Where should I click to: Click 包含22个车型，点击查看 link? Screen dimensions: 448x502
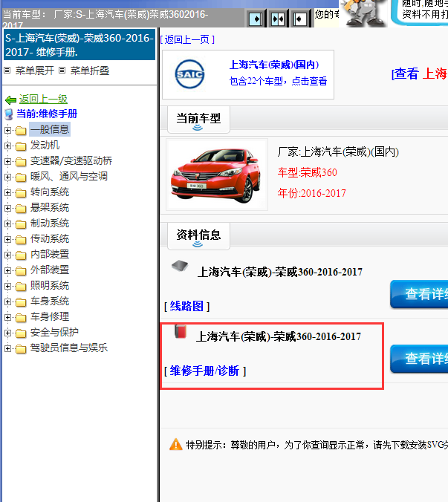(x=279, y=81)
